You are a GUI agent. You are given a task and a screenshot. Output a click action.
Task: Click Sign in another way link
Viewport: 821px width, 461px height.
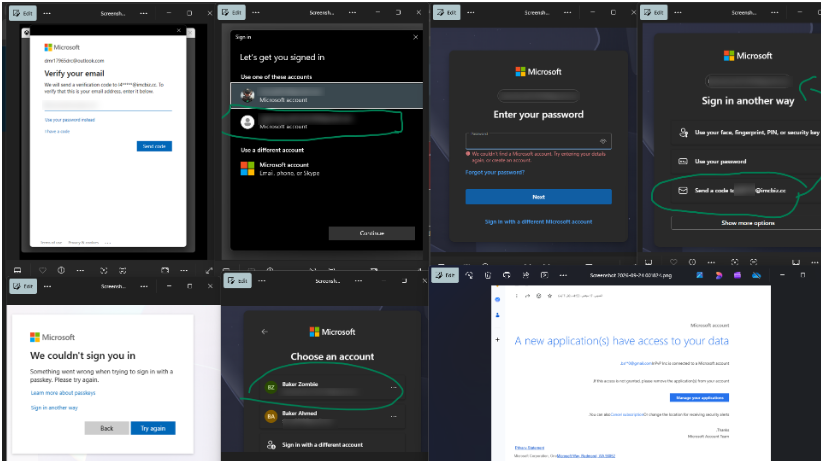[x=54, y=408]
